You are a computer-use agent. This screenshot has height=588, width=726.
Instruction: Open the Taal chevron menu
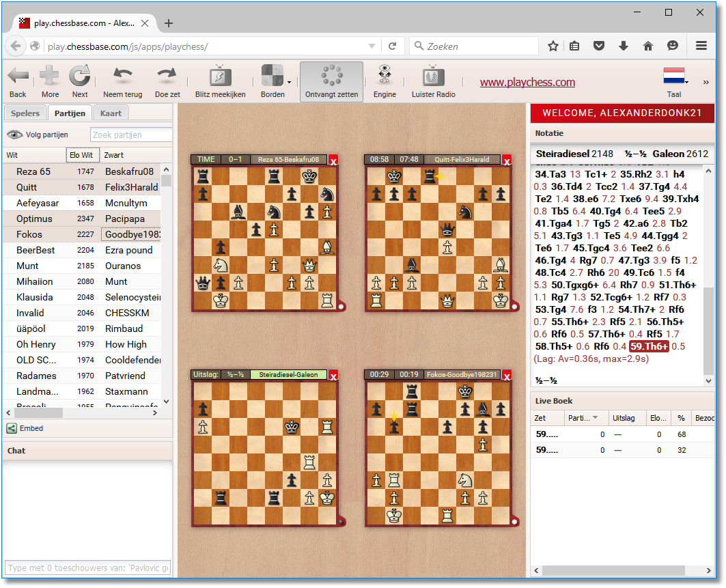706,81
